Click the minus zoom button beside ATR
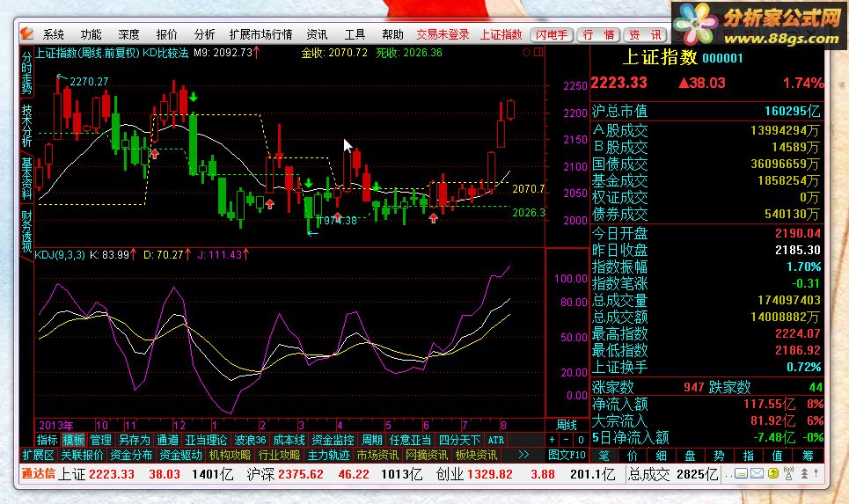Image resolution: width=849 pixels, height=504 pixels. tap(566, 440)
